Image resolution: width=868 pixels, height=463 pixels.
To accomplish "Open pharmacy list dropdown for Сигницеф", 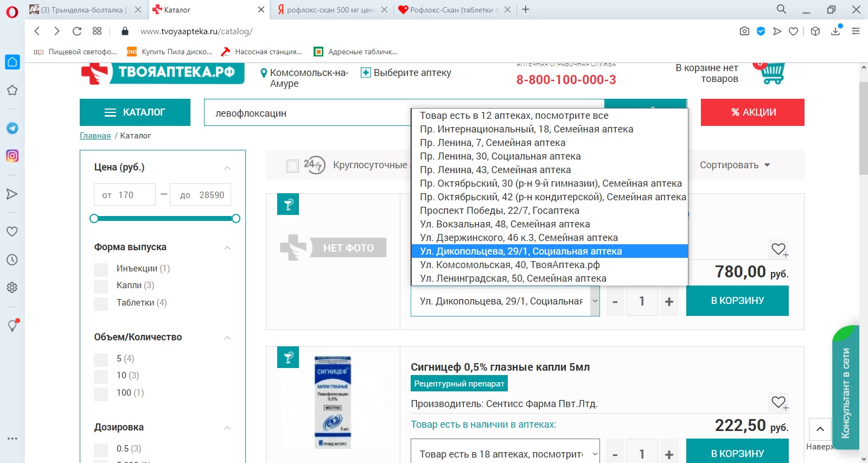I will click(505, 454).
